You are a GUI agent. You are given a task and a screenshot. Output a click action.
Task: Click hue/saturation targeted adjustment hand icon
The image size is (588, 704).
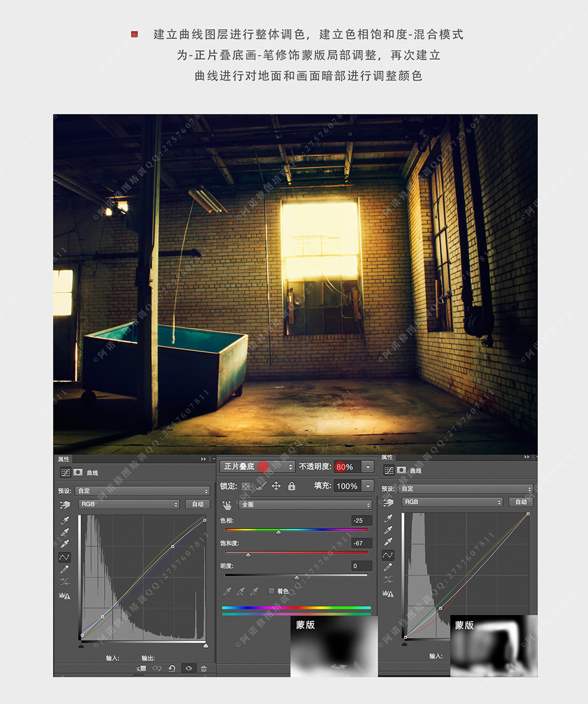pos(227,505)
